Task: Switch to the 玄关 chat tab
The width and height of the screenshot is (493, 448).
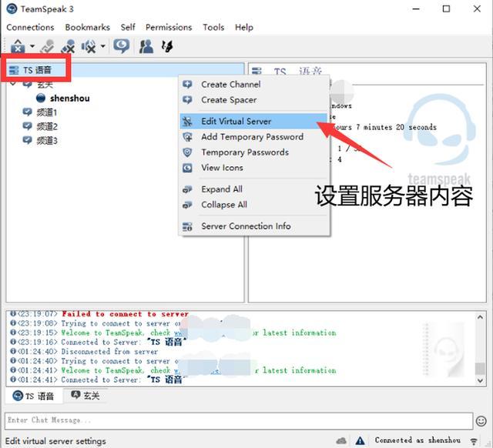Action: click(x=86, y=396)
